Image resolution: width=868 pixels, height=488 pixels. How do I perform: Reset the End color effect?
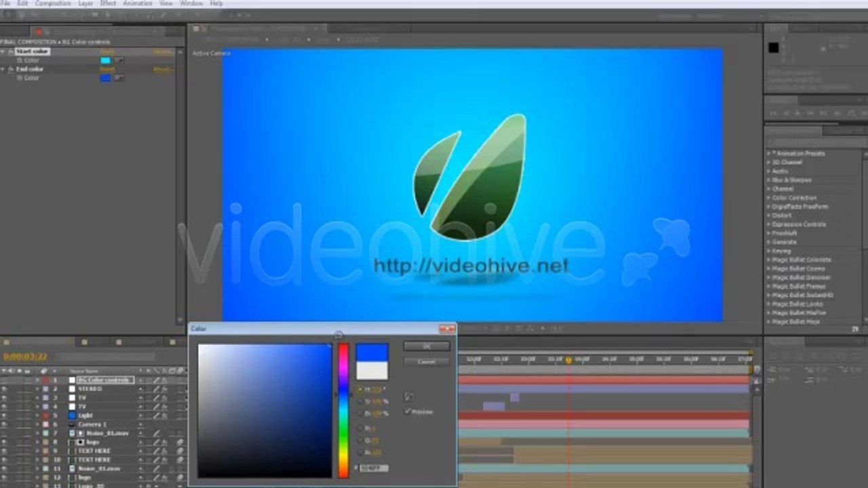coord(107,69)
